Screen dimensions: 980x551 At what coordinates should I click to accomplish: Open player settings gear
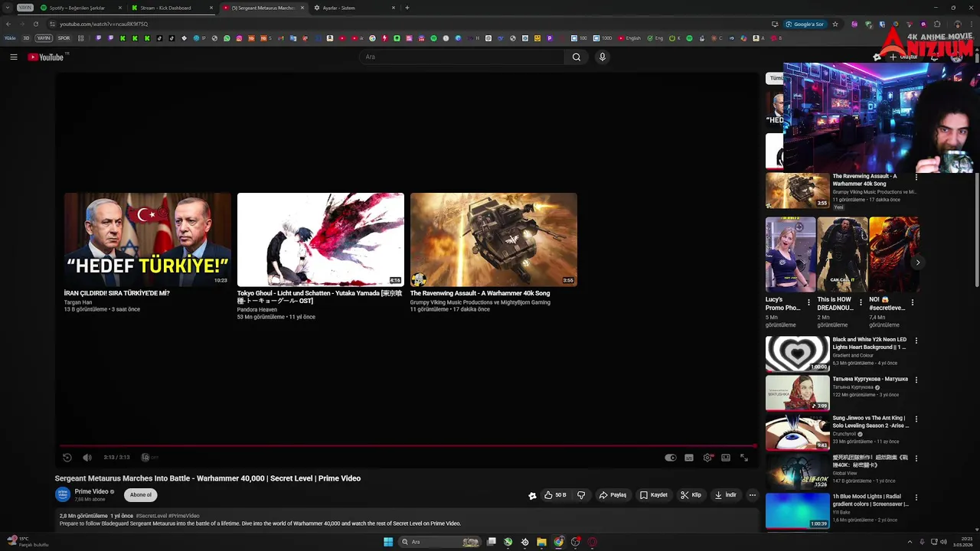coord(707,458)
